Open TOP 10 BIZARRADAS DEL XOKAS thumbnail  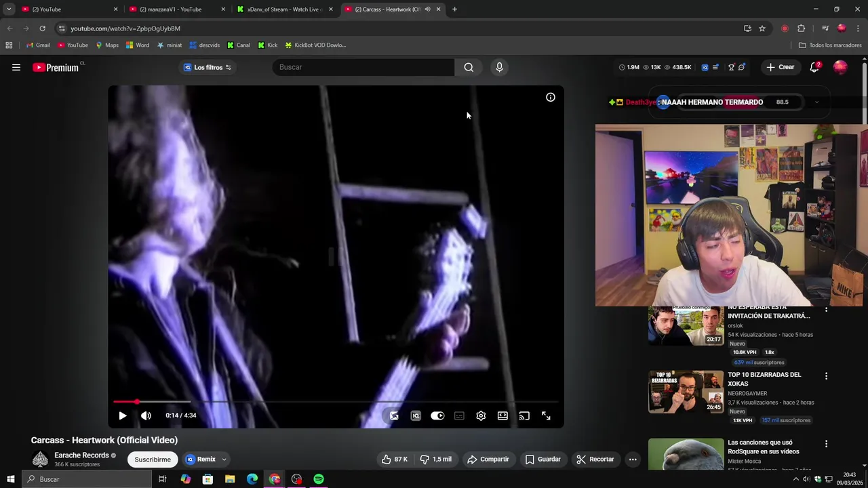point(686,392)
